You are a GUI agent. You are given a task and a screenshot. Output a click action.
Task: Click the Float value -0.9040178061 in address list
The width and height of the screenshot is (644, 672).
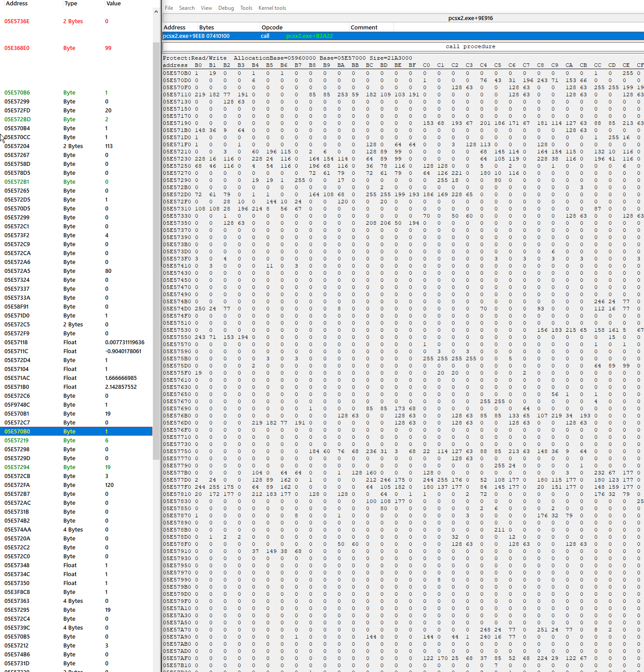tap(123, 351)
